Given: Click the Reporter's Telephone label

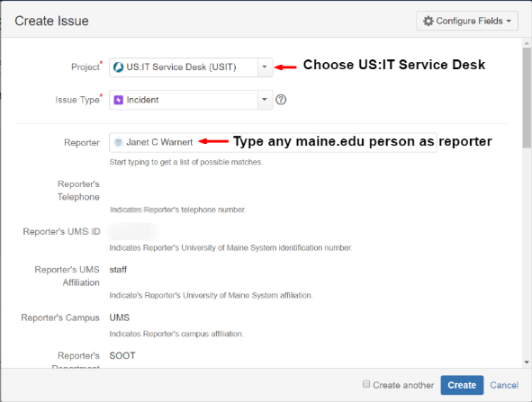Looking at the screenshot, I should click(x=78, y=191).
